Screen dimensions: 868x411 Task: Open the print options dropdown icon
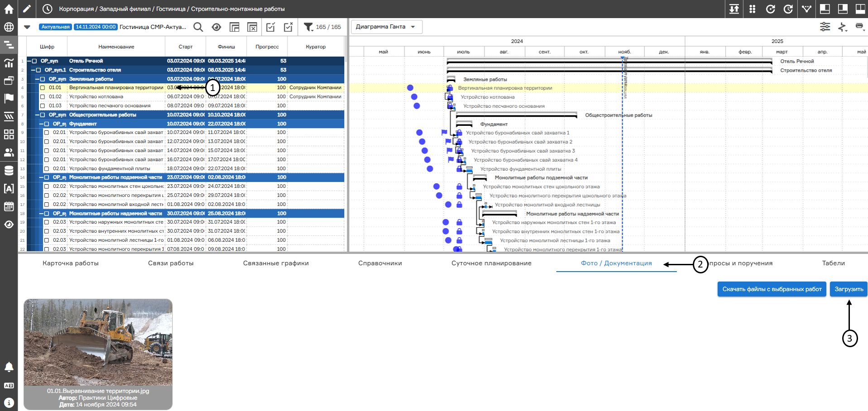pyautogui.click(x=859, y=27)
